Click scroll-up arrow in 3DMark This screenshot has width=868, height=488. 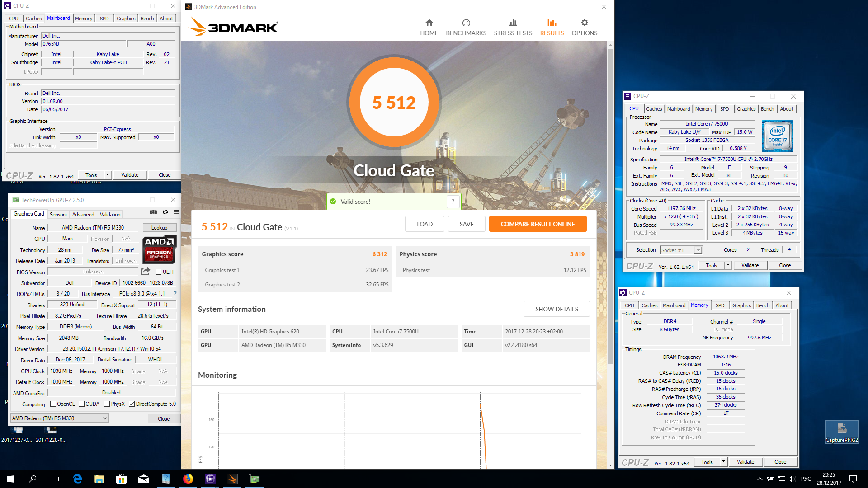tap(610, 45)
